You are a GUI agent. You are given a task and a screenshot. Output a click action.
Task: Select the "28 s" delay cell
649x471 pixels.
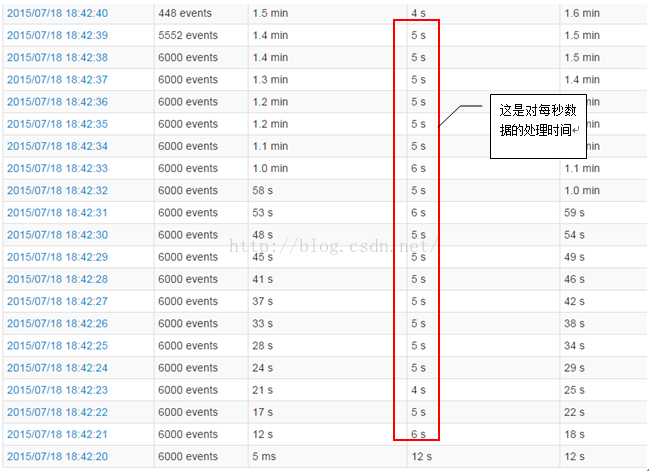tap(263, 346)
